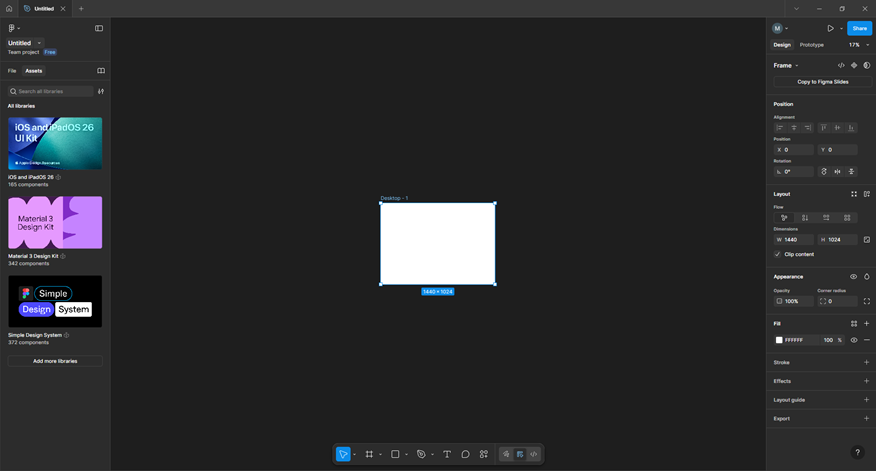Image resolution: width=876 pixels, height=471 pixels.
Task: Toggle frame visibility in Appearance section
Action: tap(853, 277)
